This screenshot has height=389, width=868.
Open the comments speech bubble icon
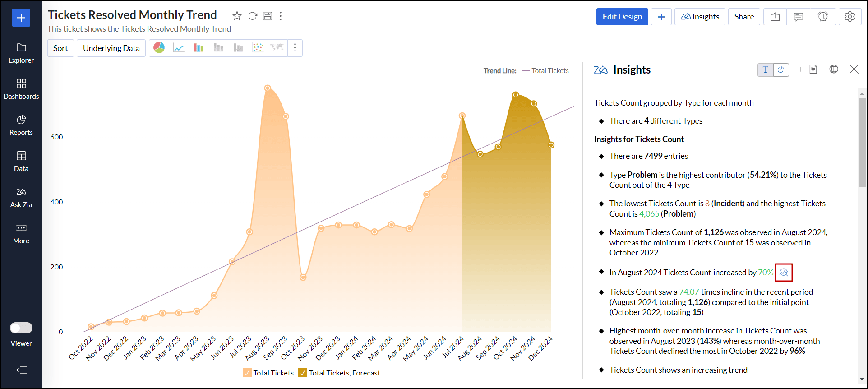[799, 17]
